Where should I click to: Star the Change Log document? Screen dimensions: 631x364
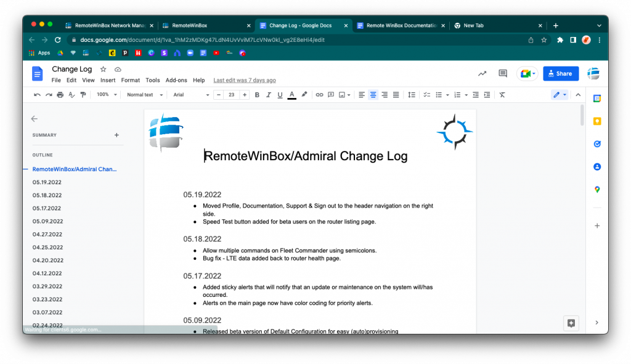coord(103,69)
